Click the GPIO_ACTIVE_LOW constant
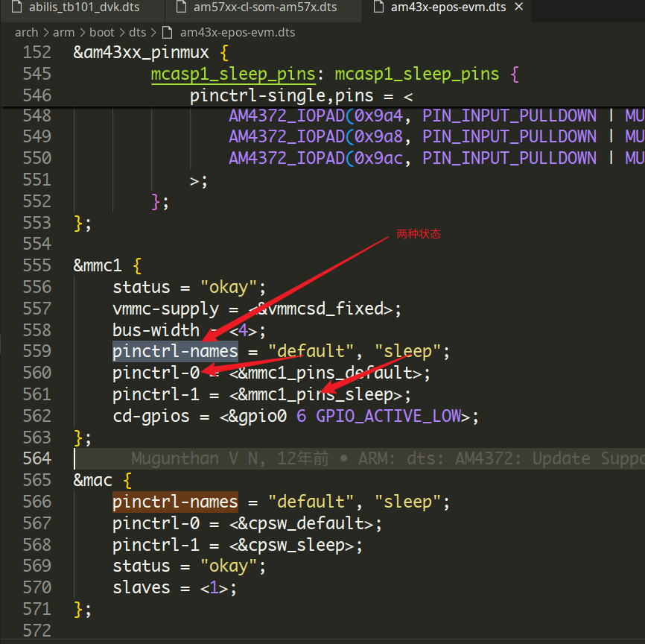The width and height of the screenshot is (645, 644). [388, 416]
